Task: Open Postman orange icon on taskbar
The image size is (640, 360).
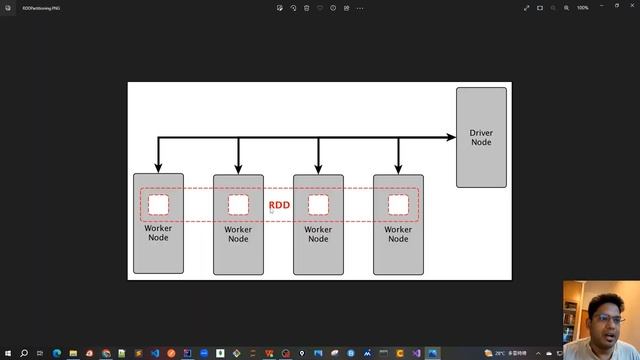Action: pyautogui.click(x=171, y=353)
